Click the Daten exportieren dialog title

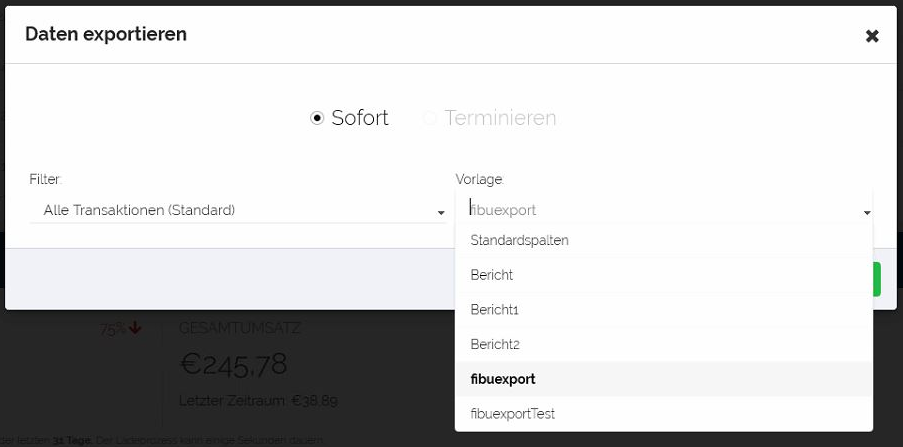coord(106,35)
